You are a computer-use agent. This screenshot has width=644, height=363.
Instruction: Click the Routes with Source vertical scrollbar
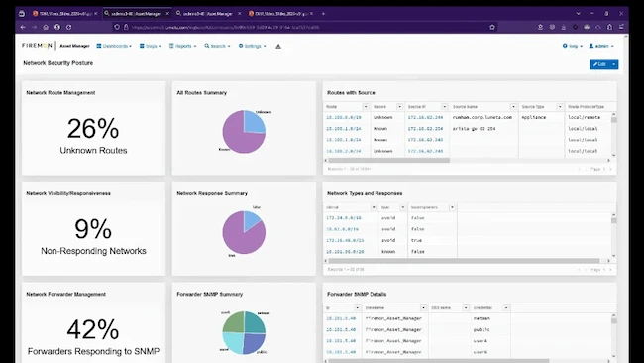[x=614, y=120]
